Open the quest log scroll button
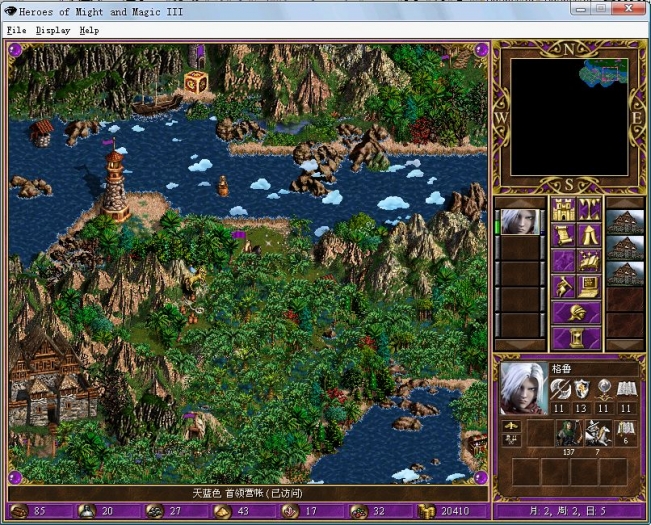This screenshot has height=525, width=651. pos(563,235)
